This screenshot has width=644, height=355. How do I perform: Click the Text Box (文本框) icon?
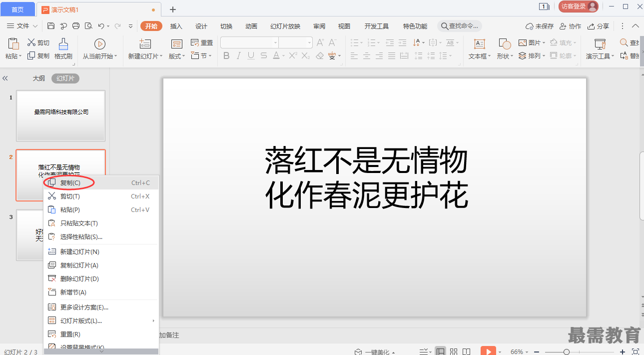point(479,43)
